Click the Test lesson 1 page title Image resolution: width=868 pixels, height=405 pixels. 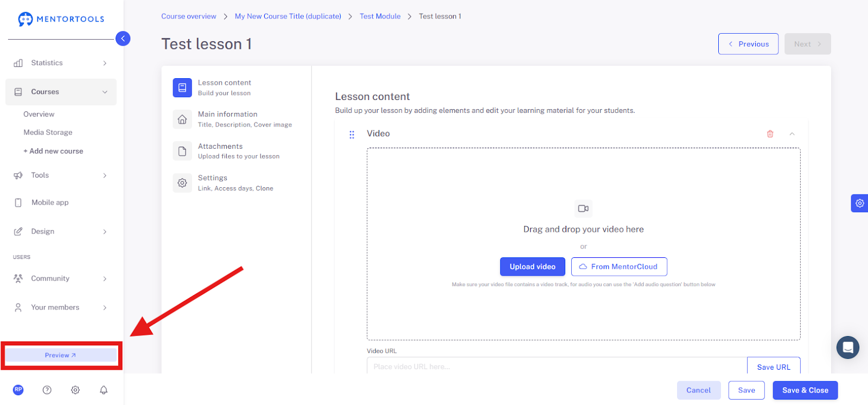pyautogui.click(x=207, y=44)
